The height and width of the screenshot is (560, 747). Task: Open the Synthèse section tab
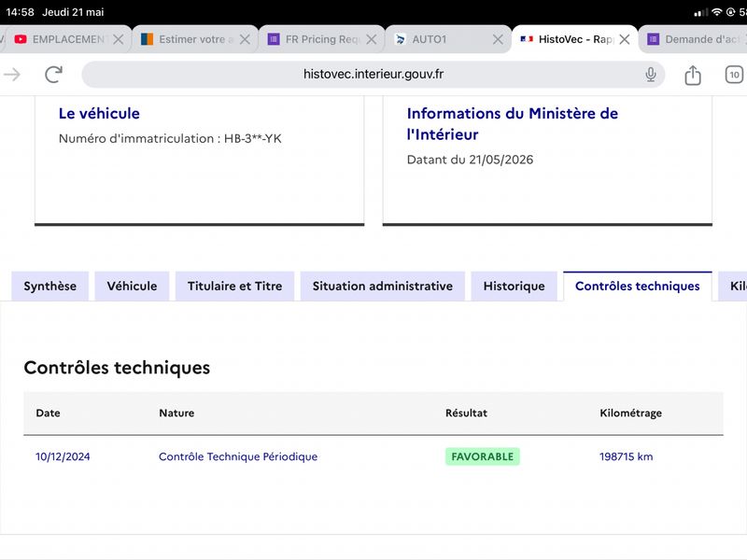point(50,287)
